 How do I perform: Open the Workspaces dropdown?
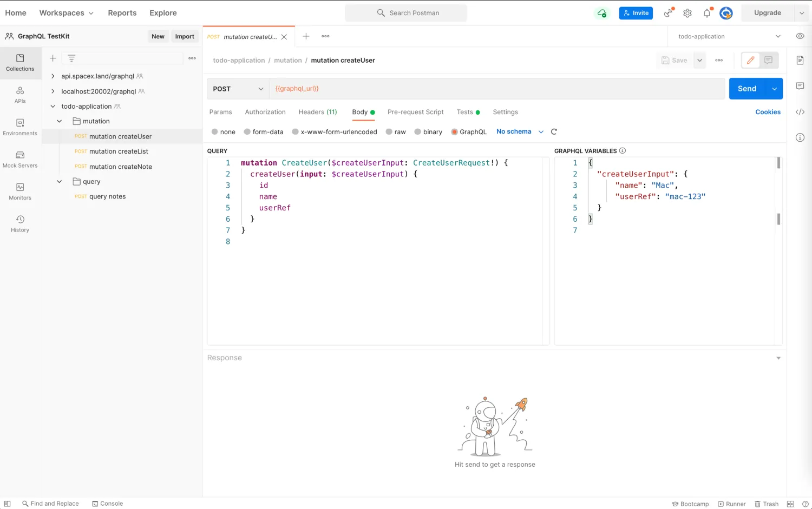(66, 13)
